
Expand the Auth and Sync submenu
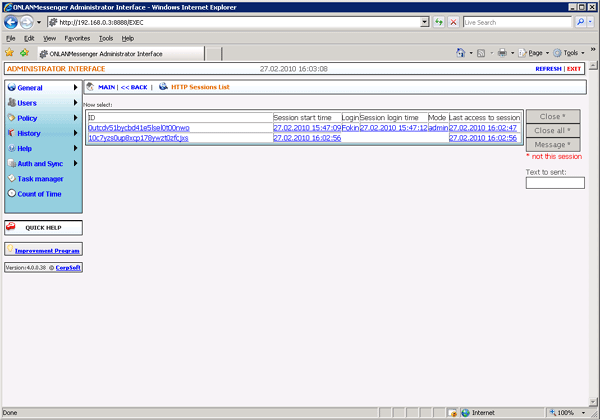tap(40, 163)
